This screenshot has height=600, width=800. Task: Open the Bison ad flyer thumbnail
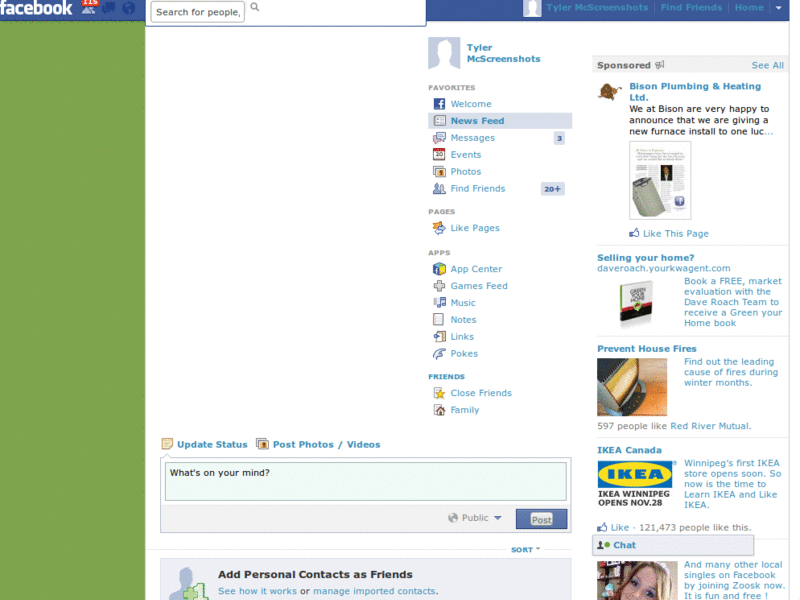point(660,181)
